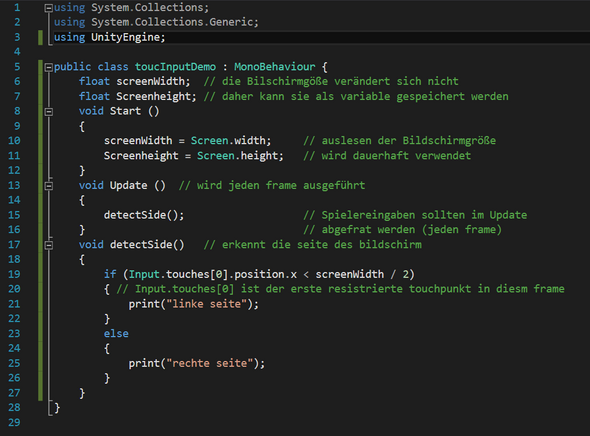
Task: Click comment 'wird dauerhaft verwendet'
Action: point(396,156)
